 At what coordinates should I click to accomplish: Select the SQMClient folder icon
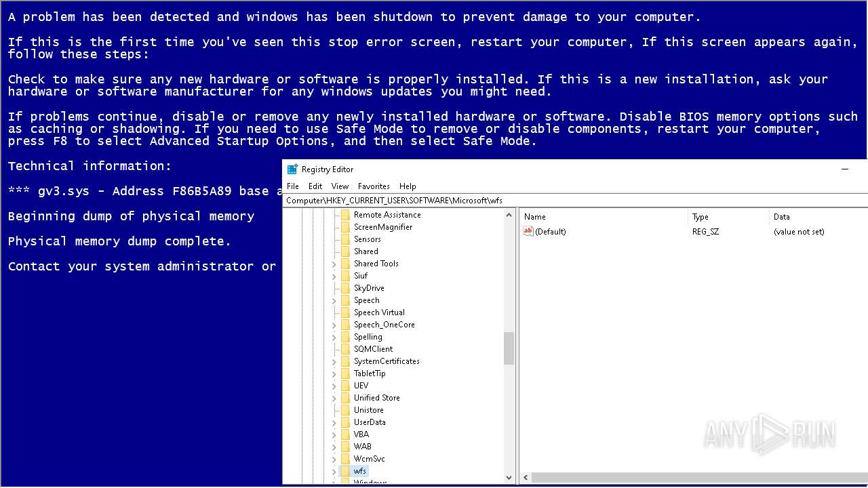345,349
